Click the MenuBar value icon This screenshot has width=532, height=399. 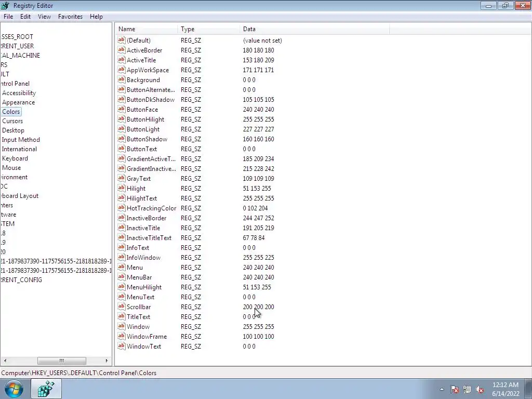click(x=122, y=276)
